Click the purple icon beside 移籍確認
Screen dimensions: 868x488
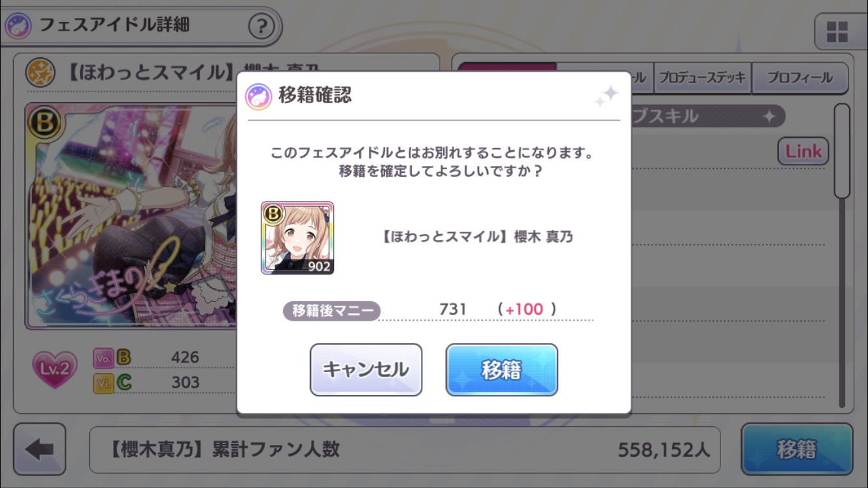tap(258, 96)
